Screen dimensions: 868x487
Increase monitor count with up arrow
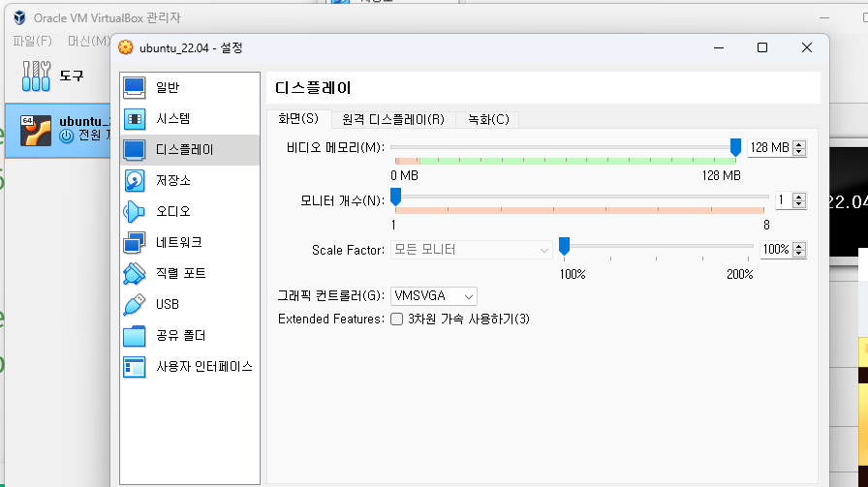[x=799, y=197]
